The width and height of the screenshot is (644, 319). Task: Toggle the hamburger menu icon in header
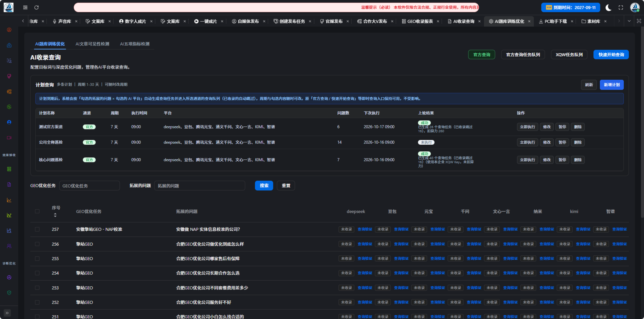pos(25,8)
